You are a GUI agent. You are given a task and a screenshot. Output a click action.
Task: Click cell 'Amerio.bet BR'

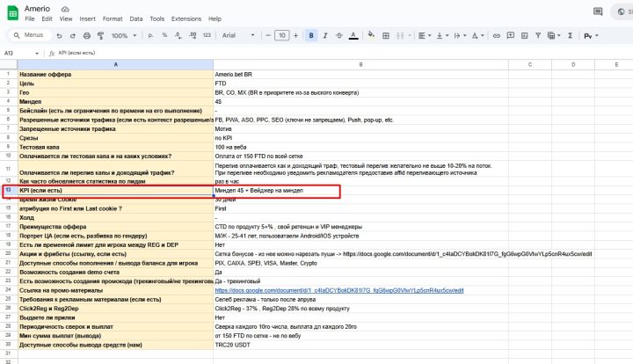(361, 74)
